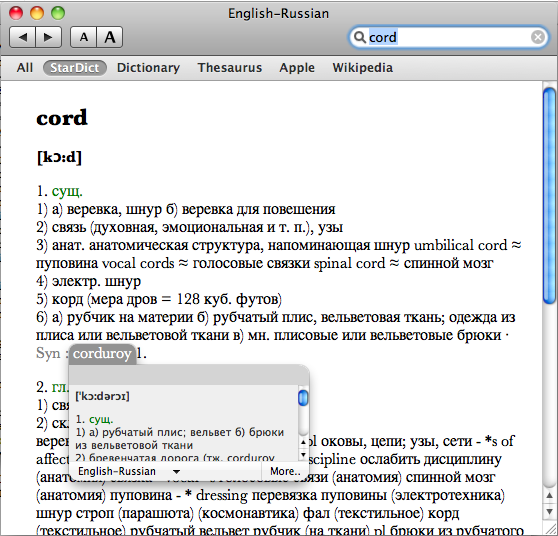Click the line '4) электр. шнур'
The height and width of the screenshot is (536, 558).
tap(89, 282)
